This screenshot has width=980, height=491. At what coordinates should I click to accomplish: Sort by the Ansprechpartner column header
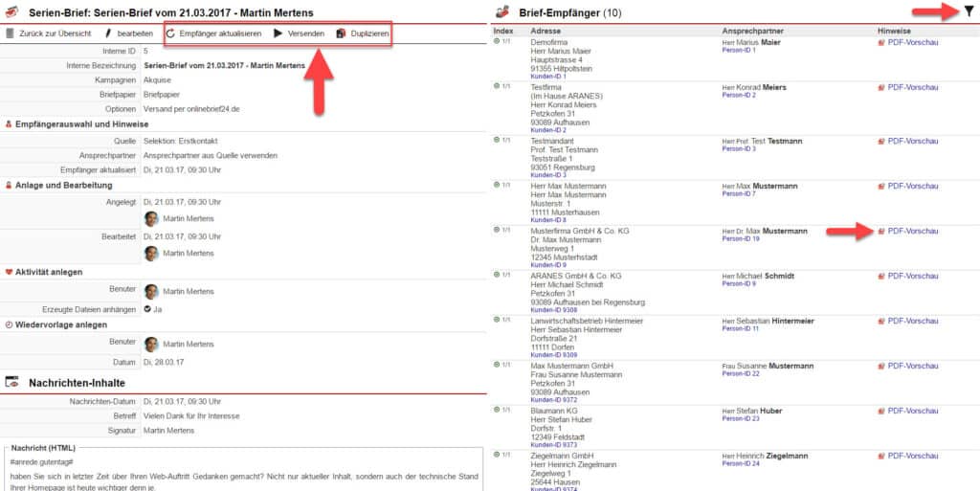pos(755,31)
